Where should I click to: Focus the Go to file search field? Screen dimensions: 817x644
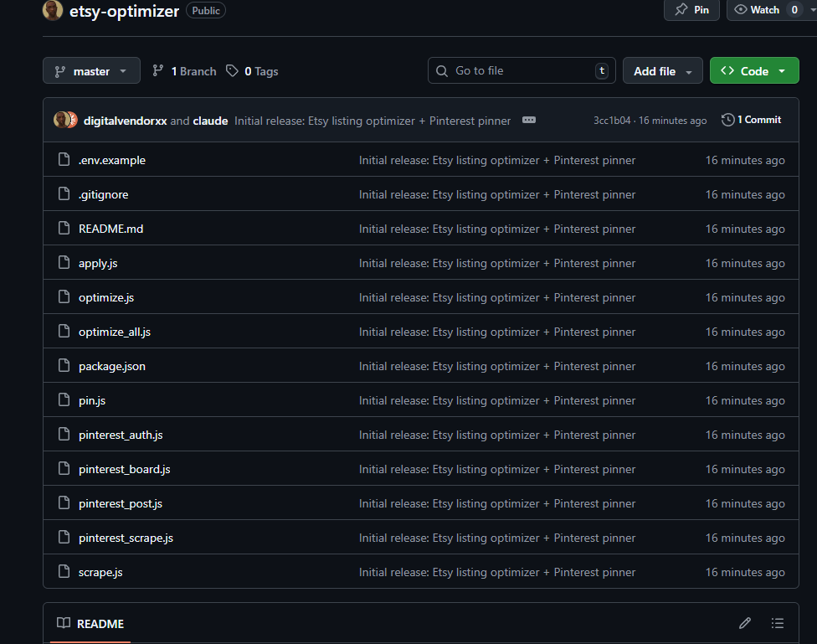[x=522, y=70]
